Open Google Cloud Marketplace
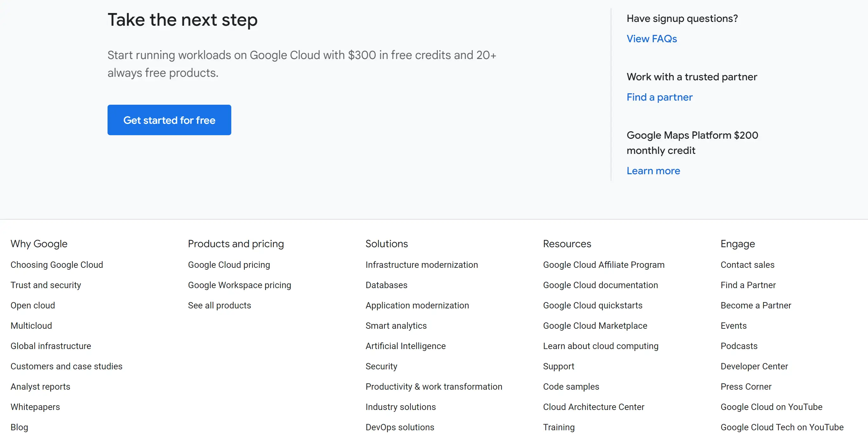Screen dimensions: 868x436 595,326
